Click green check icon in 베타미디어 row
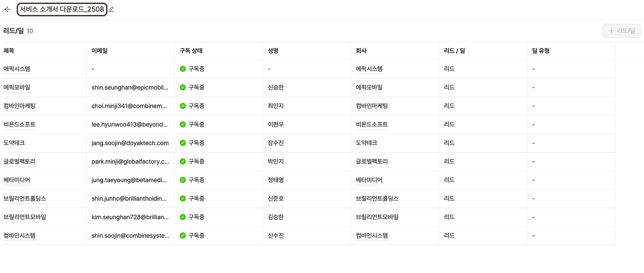This screenshot has width=644, height=273. click(183, 180)
